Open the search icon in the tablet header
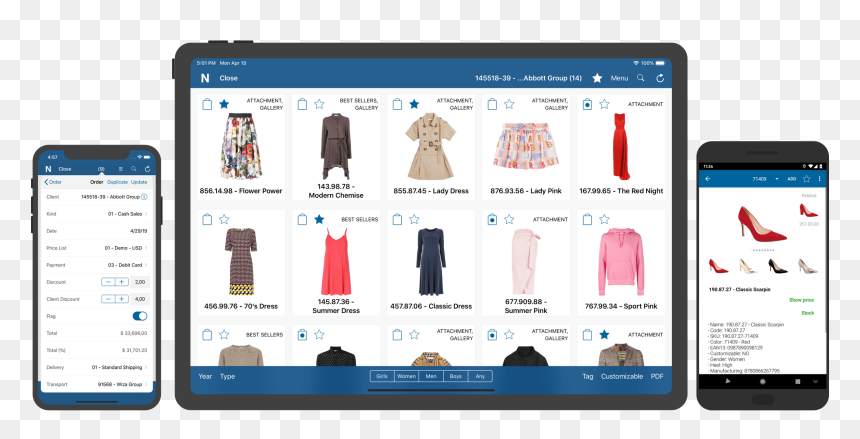The width and height of the screenshot is (860, 439). [x=640, y=78]
